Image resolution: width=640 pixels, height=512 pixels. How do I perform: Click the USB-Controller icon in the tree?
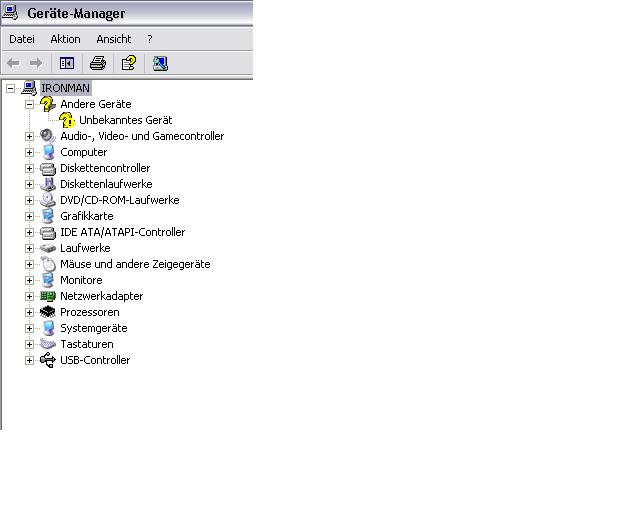tap(48, 360)
